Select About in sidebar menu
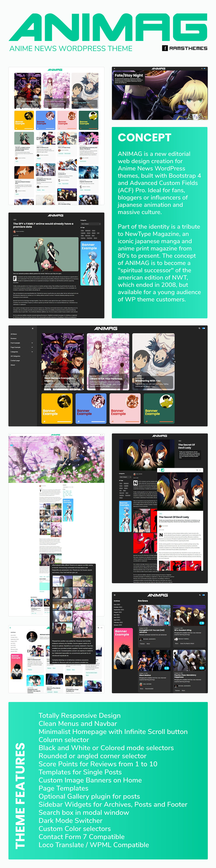Screen dimensions: 216x868 tap(13, 365)
